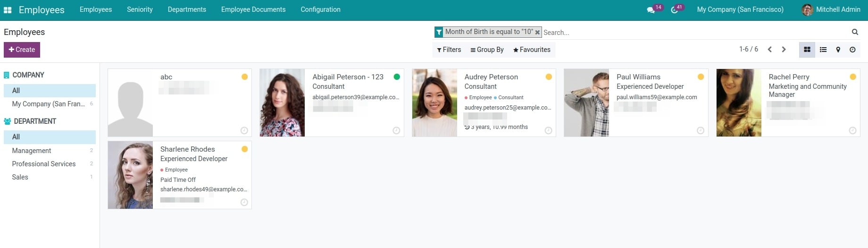Click the Create button
868x248 pixels.
[x=22, y=50]
